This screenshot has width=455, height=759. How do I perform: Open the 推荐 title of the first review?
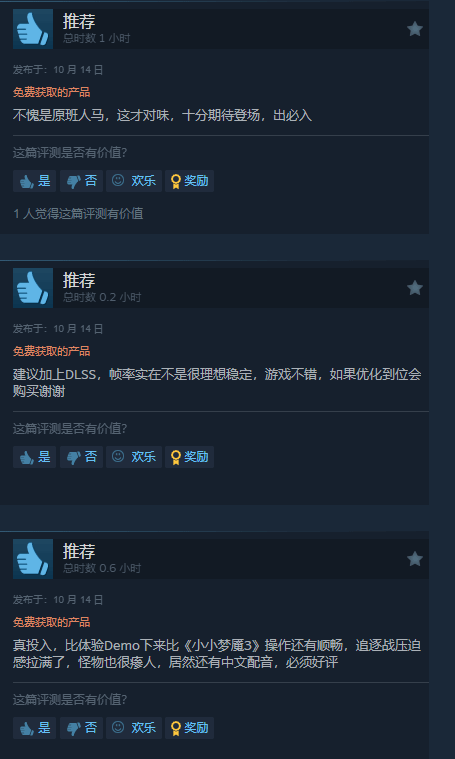tap(79, 21)
